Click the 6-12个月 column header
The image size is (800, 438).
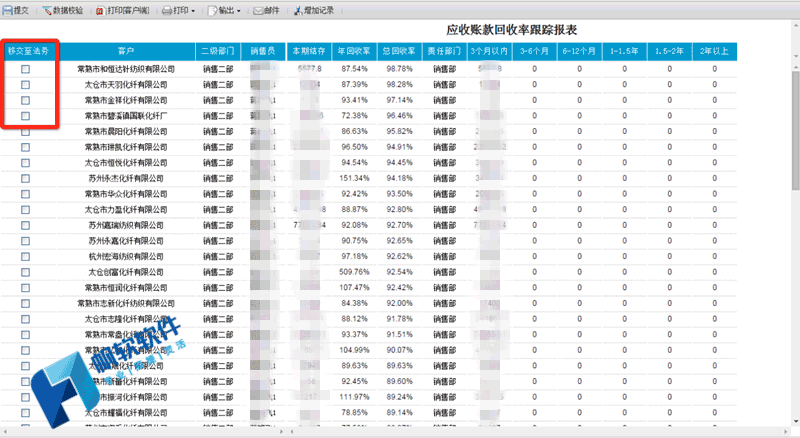(x=579, y=51)
